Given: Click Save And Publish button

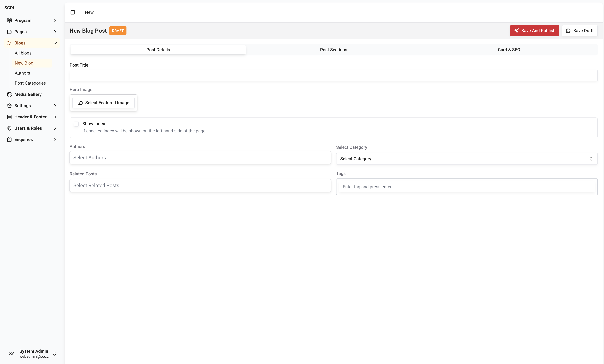Looking at the screenshot, I should tap(534, 31).
